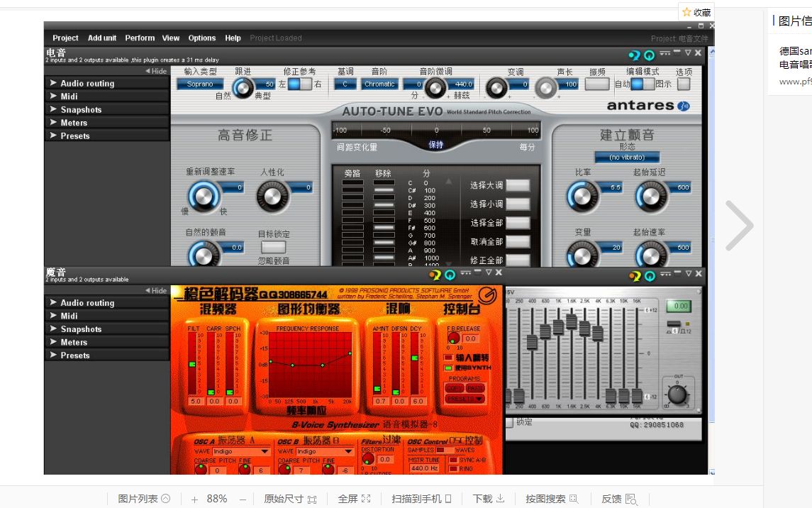
Task: Click the power icon above the orange vocoder
Action: point(450,275)
